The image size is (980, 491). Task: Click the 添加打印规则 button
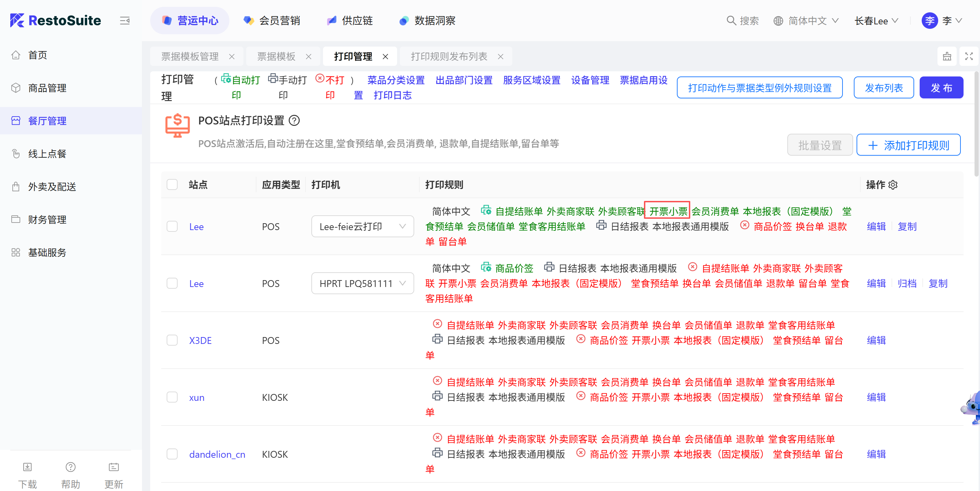908,145
